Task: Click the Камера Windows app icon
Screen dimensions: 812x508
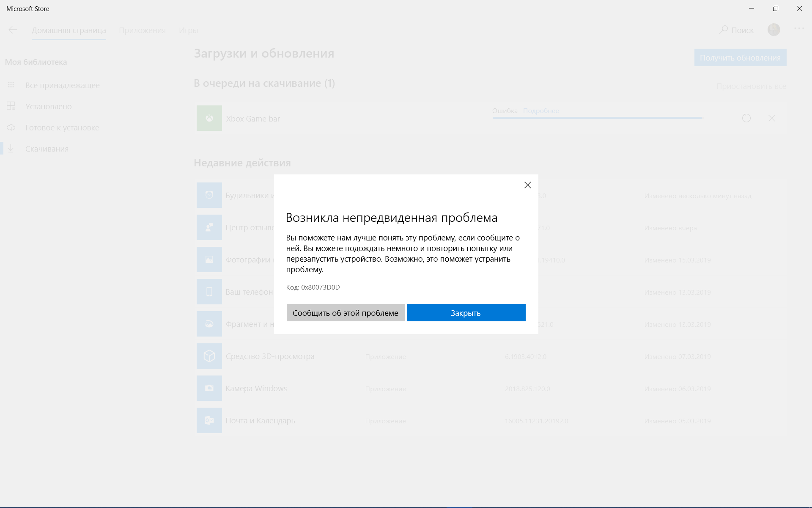Action: point(208,388)
